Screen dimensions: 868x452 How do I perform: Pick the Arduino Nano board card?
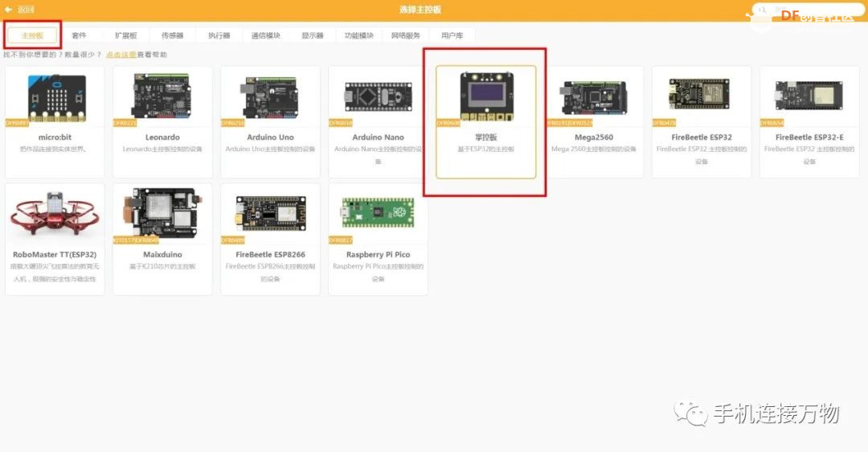378,122
